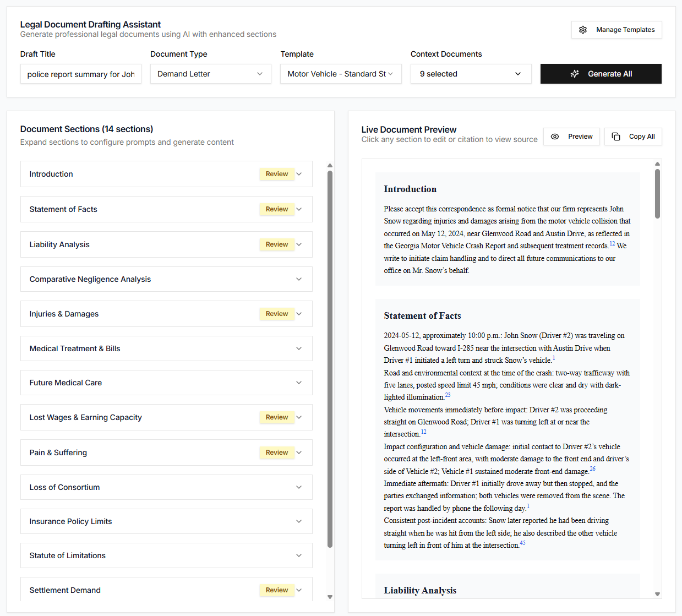Click the copy icon on Copy All
This screenshot has width=682, height=616.
(x=616, y=137)
